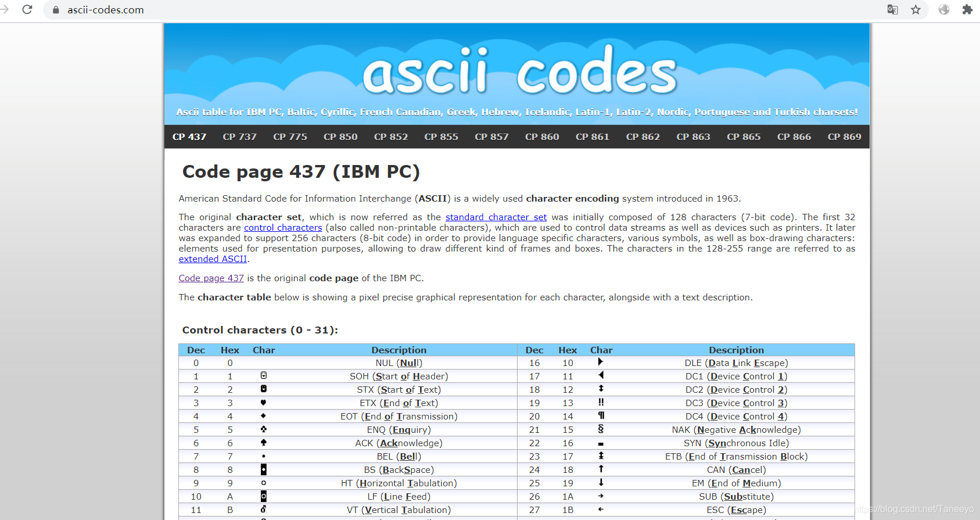Click the down arrow character for EM
The height and width of the screenshot is (520, 980).
[601, 482]
